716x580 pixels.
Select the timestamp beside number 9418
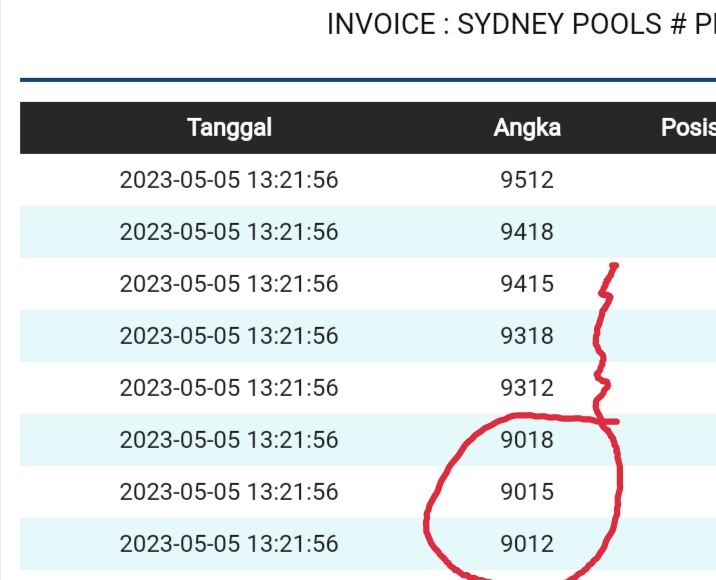229,232
